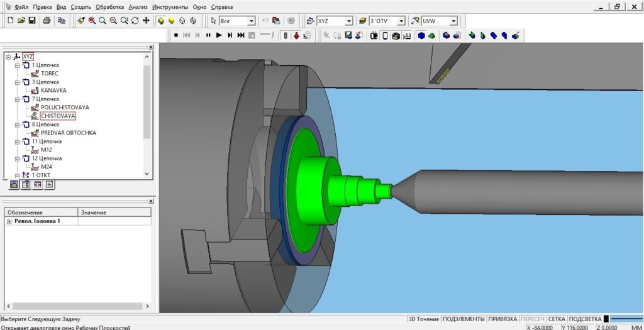This screenshot has height=330, width=644.
Task: Stop the simulation with the square button
Action: pyautogui.click(x=176, y=36)
